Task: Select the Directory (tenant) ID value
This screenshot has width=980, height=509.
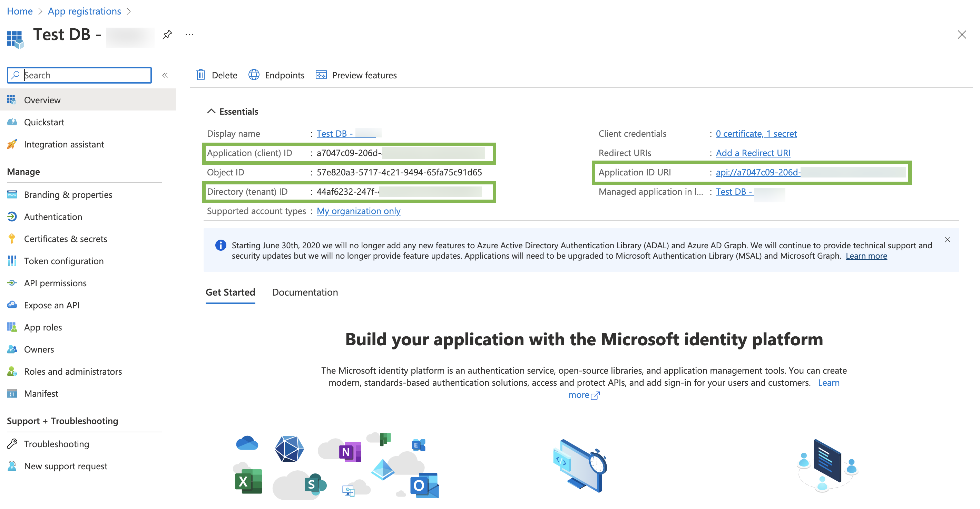Action: tap(399, 192)
